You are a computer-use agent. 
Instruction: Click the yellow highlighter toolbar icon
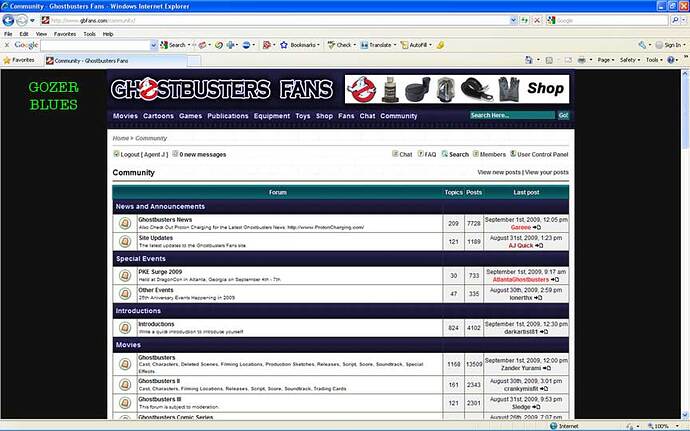[440, 45]
